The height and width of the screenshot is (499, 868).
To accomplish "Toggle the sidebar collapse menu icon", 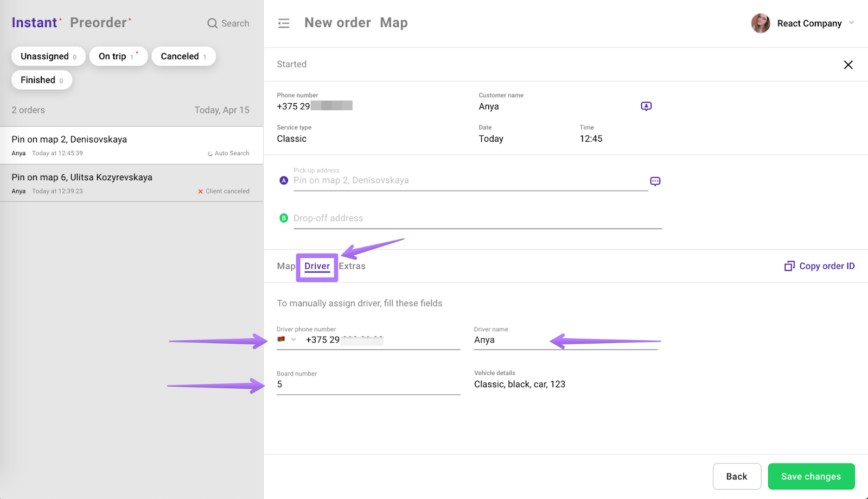I will pyautogui.click(x=284, y=23).
